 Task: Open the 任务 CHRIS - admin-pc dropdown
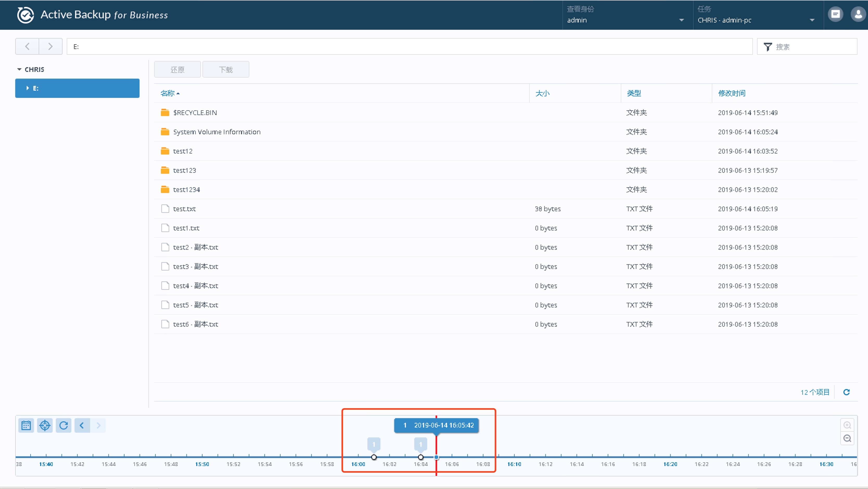tap(758, 15)
